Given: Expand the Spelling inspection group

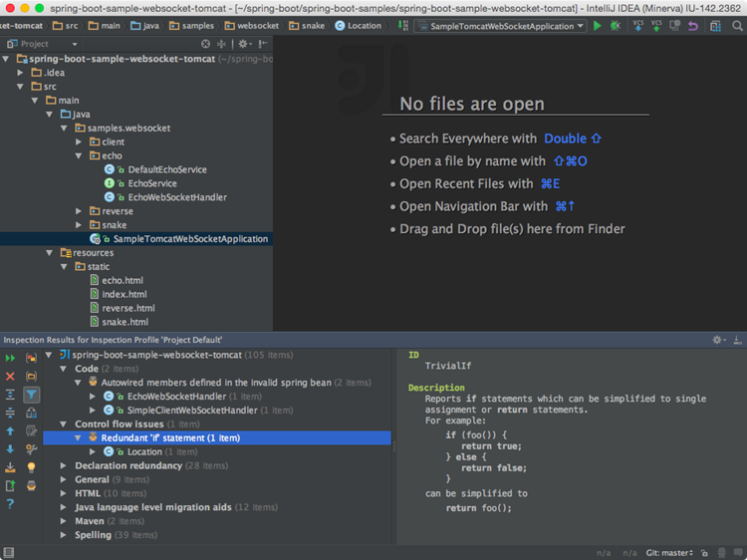Looking at the screenshot, I should pos(63,535).
